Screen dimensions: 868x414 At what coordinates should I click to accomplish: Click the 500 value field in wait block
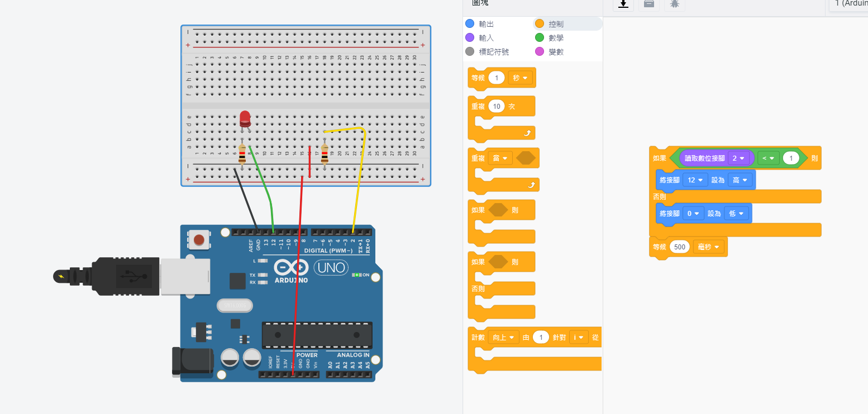point(679,247)
